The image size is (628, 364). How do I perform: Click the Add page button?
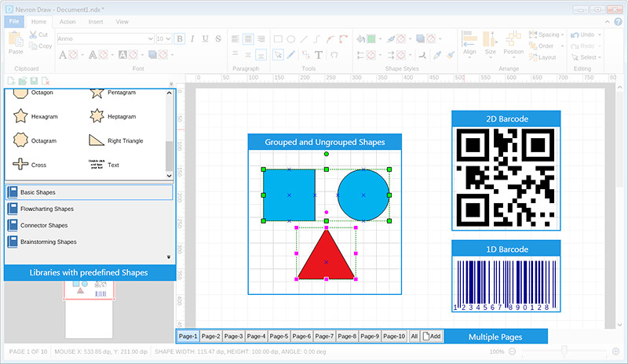click(433, 336)
